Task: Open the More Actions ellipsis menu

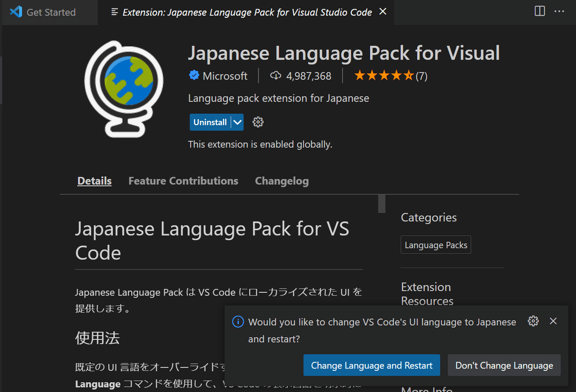Action: point(559,11)
